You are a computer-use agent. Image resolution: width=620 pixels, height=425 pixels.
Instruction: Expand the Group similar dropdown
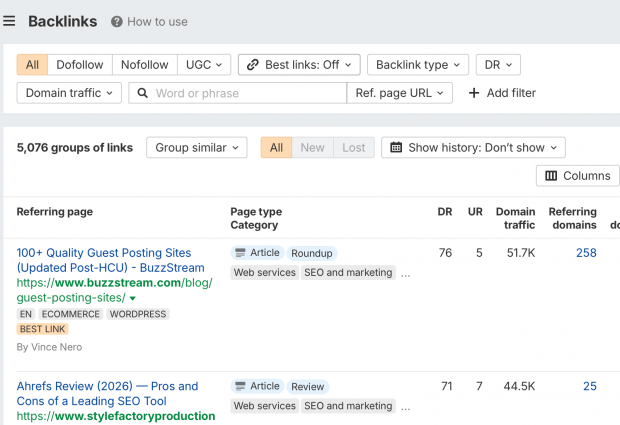[197, 148]
